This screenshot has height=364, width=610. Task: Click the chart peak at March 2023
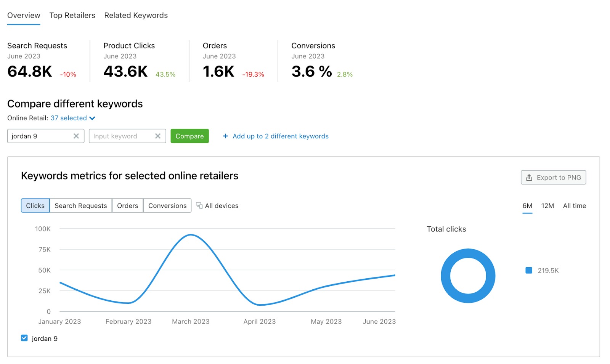point(191,235)
